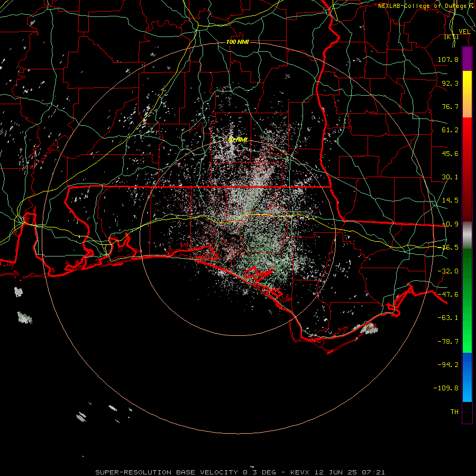
Task: Select the -47.6 legend value
Action: pyautogui.click(x=448, y=295)
